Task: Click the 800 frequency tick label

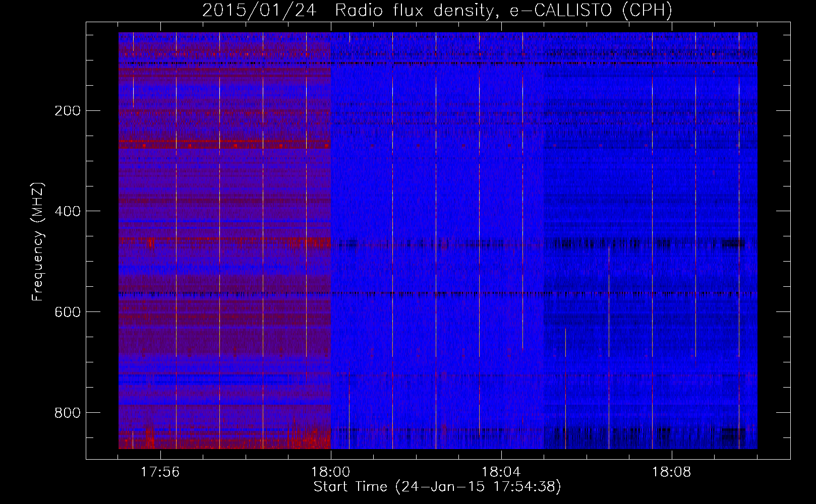Action: 68,413
